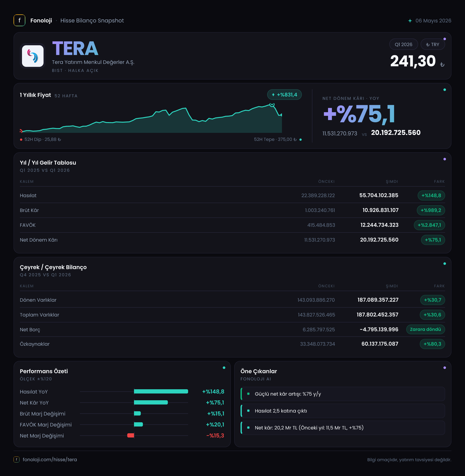465x476 pixels.
Task: Click the 241,30 share price value
Action: click(x=413, y=61)
